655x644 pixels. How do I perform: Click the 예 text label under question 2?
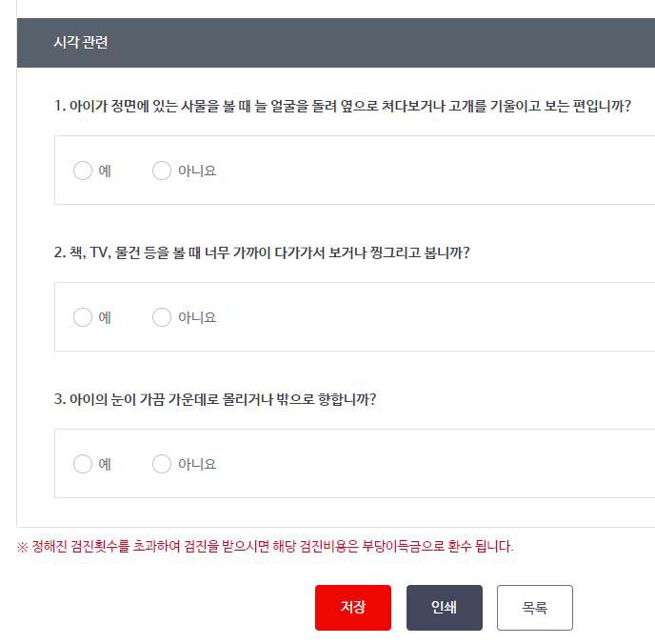pos(105,317)
